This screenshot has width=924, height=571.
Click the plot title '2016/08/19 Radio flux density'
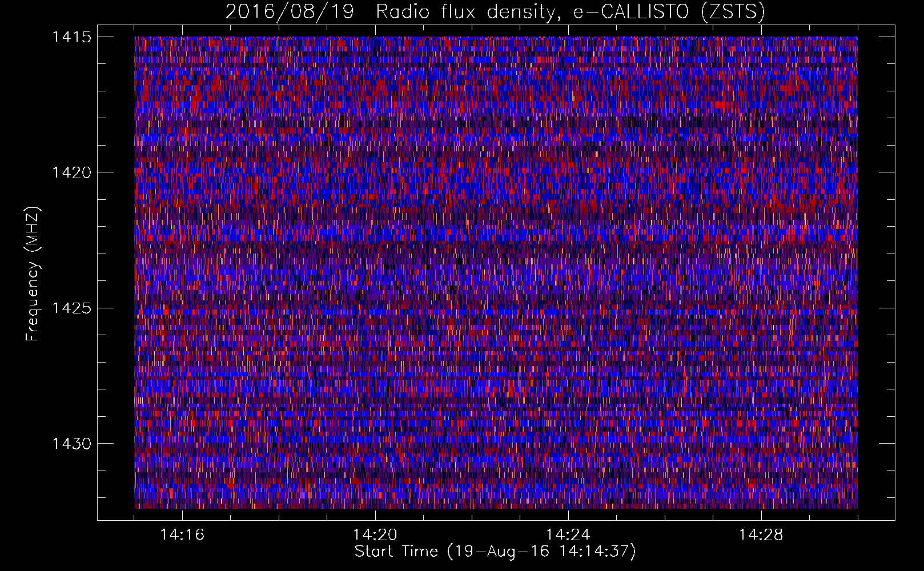coord(495,11)
